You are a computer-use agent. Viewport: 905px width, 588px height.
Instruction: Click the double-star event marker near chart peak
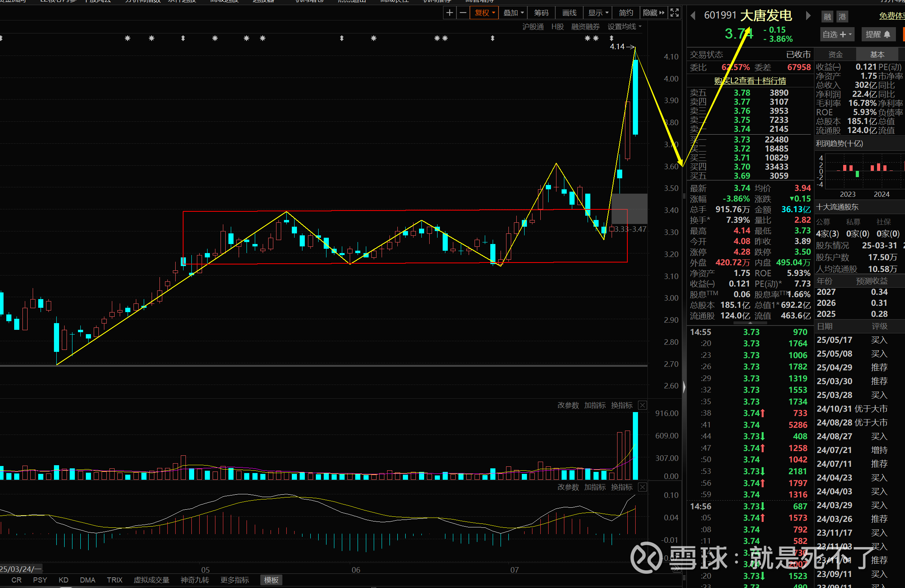pyautogui.click(x=592, y=38)
